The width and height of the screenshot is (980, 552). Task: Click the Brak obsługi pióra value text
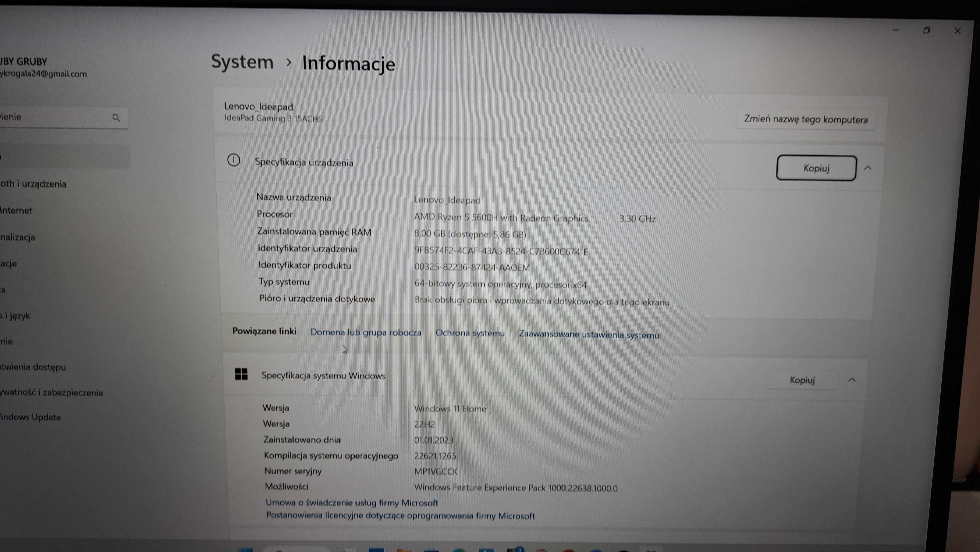(x=542, y=301)
